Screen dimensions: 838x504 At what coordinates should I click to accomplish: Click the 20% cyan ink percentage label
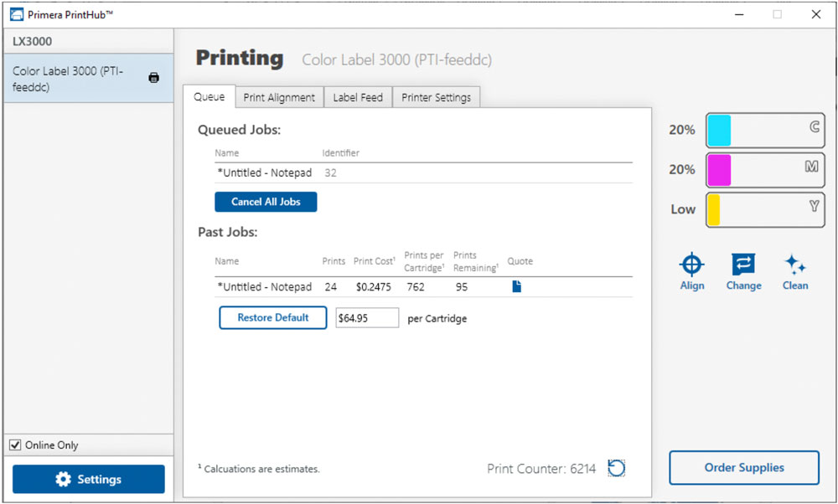pyautogui.click(x=682, y=130)
